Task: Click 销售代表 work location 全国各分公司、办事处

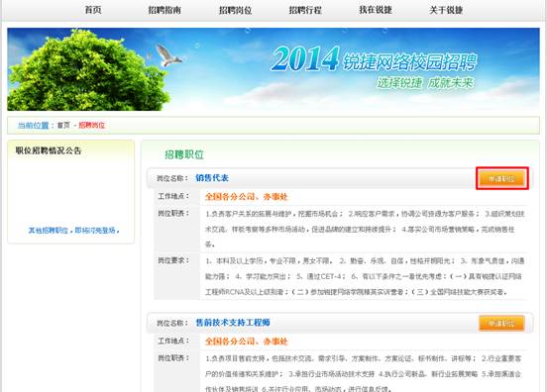Action: tap(247, 197)
